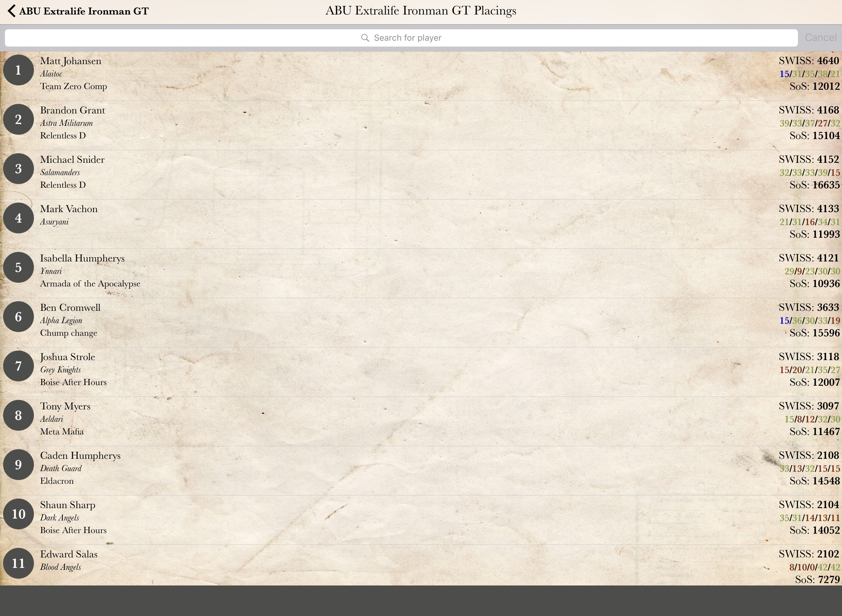
Task: Click SWISS: 4121 score
Action: click(x=809, y=258)
